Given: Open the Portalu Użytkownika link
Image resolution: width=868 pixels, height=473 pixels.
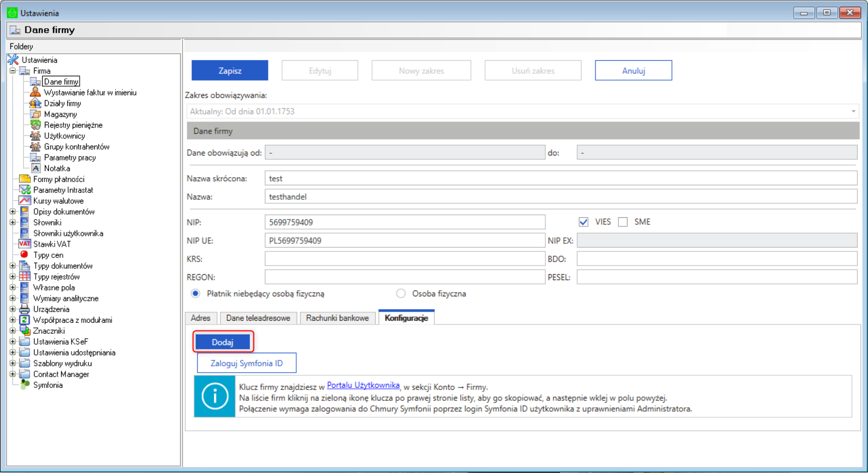Looking at the screenshot, I should coord(363,385).
